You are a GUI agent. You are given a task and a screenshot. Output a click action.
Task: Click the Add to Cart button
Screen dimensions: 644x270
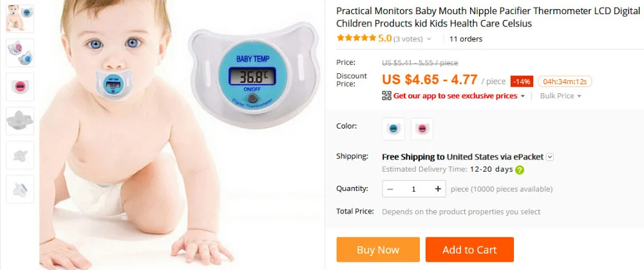click(x=469, y=249)
